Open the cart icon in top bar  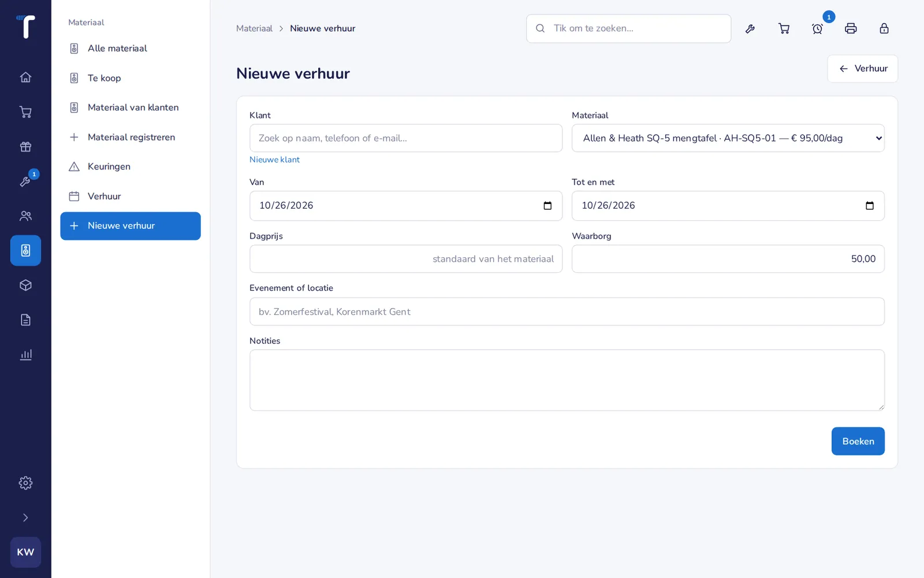pyautogui.click(x=784, y=28)
